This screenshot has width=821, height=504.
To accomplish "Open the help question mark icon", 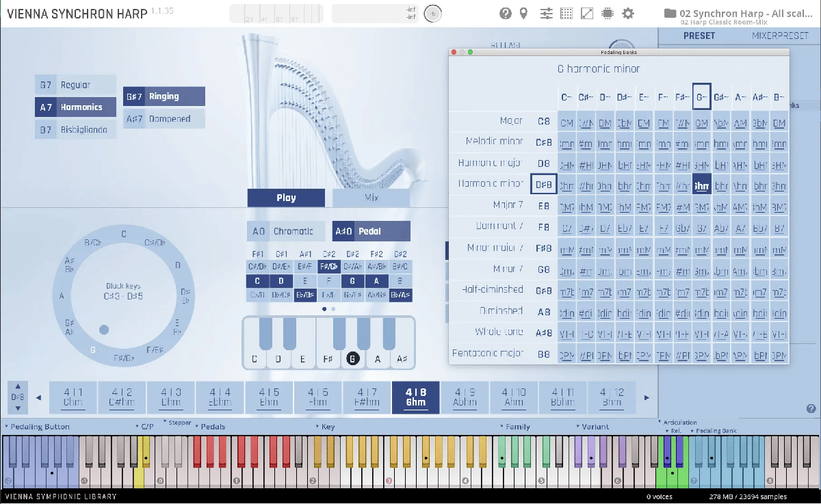I will (x=506, y=13).
